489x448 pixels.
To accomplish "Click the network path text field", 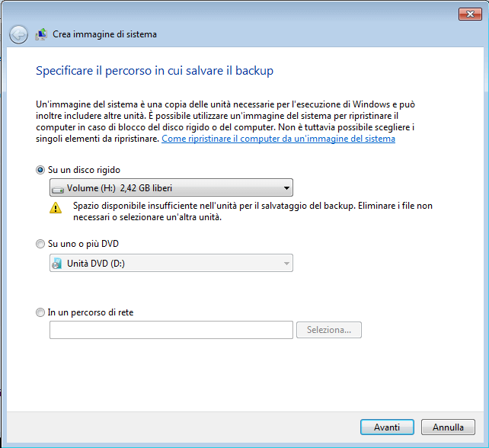I will [171, 330].
